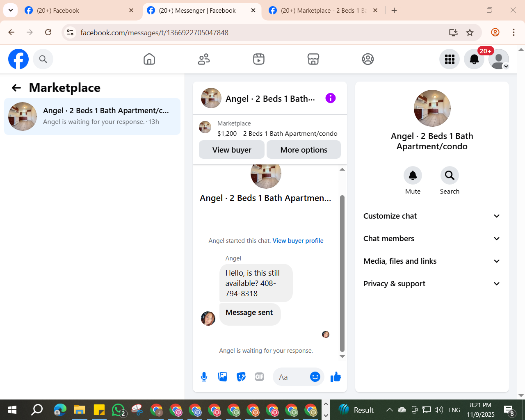This screenshot has width=525, height=420.
Task: Expand Customize chat section
Action: click(x=432, y=216)
